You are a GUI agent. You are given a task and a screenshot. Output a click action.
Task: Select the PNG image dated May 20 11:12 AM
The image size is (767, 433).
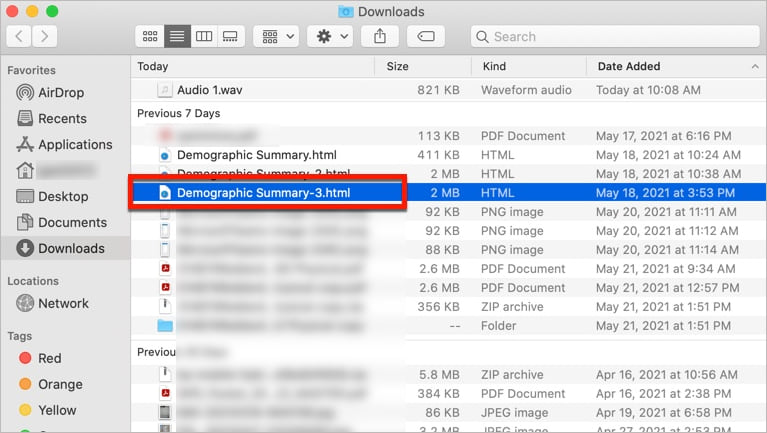coord(449,231)
